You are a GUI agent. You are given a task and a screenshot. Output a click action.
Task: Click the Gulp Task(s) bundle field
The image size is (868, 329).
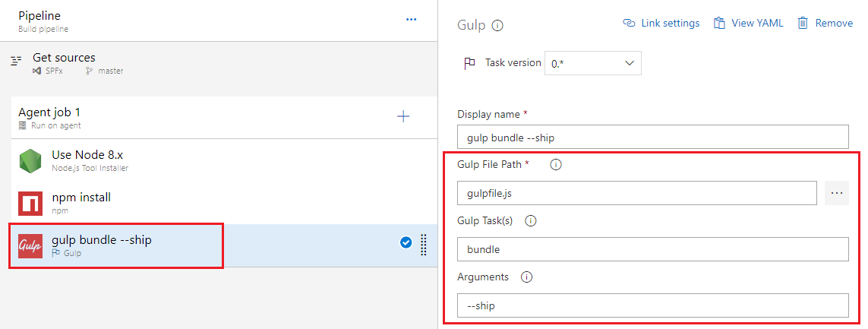tap(652, 249)
